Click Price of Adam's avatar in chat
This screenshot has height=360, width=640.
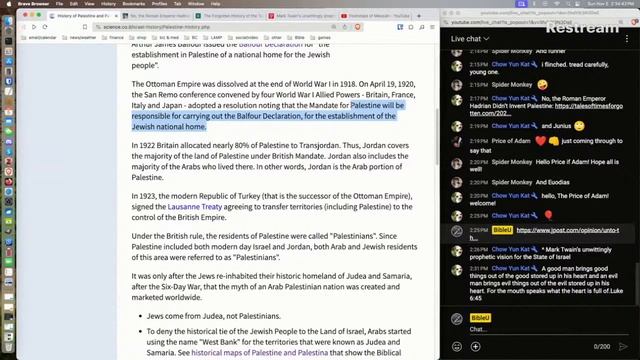coord(457,141)
